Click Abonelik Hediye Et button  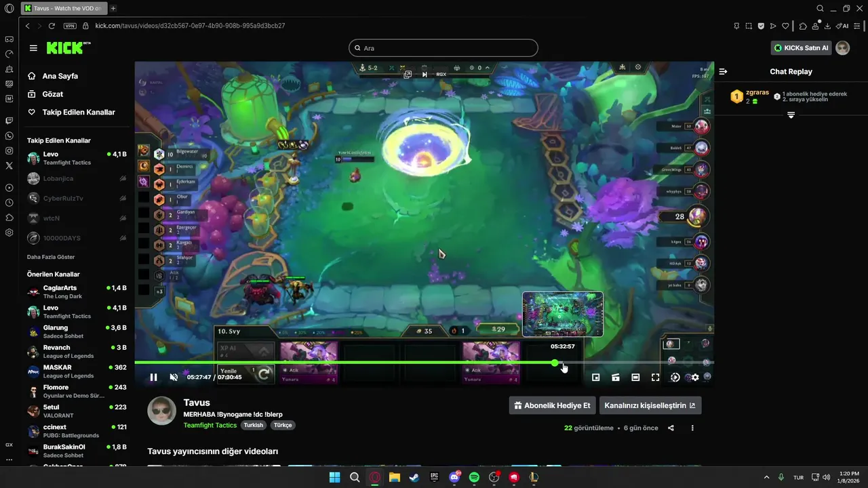[552, 405]
